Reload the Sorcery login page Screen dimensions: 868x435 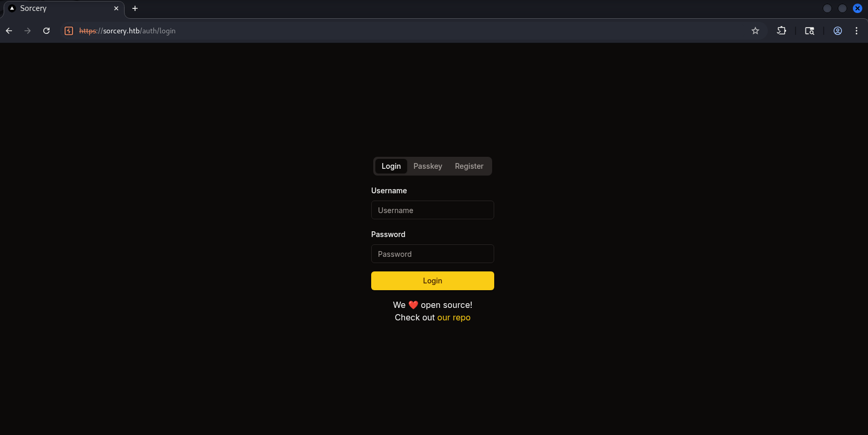click(46, 31)
